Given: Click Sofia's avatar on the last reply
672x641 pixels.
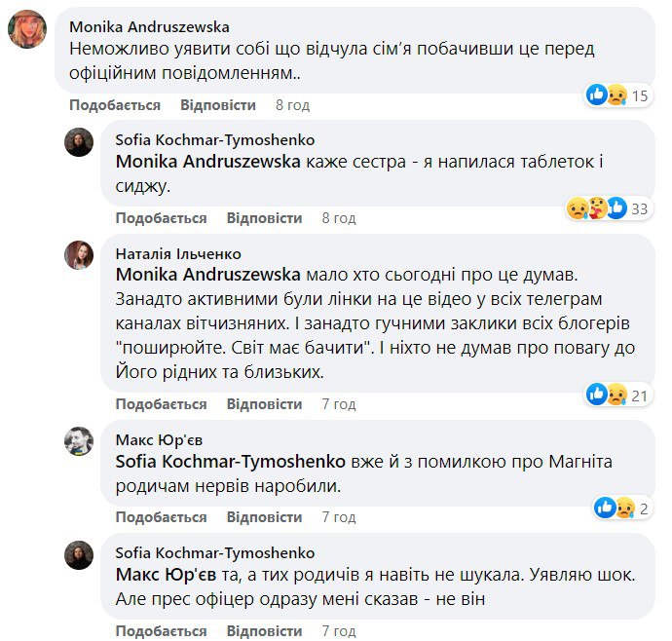Looking at the screenshot, I should tap(79, 554).
